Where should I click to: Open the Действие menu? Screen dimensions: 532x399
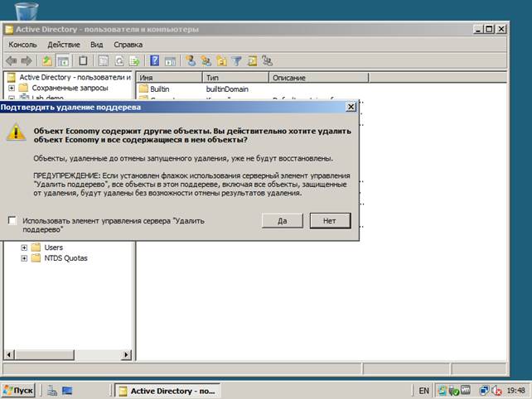pyautogui.click(x=64, y=45)
